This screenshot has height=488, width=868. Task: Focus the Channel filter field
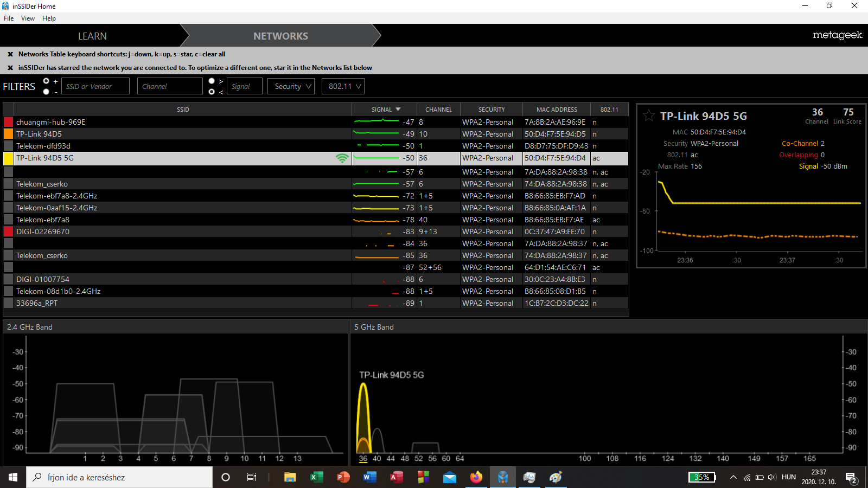click(x=170, y=86)
